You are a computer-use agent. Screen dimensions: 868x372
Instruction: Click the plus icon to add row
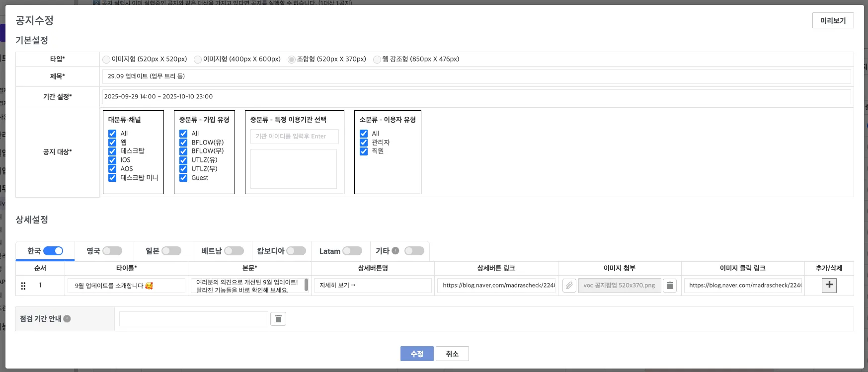click(829, 285)
